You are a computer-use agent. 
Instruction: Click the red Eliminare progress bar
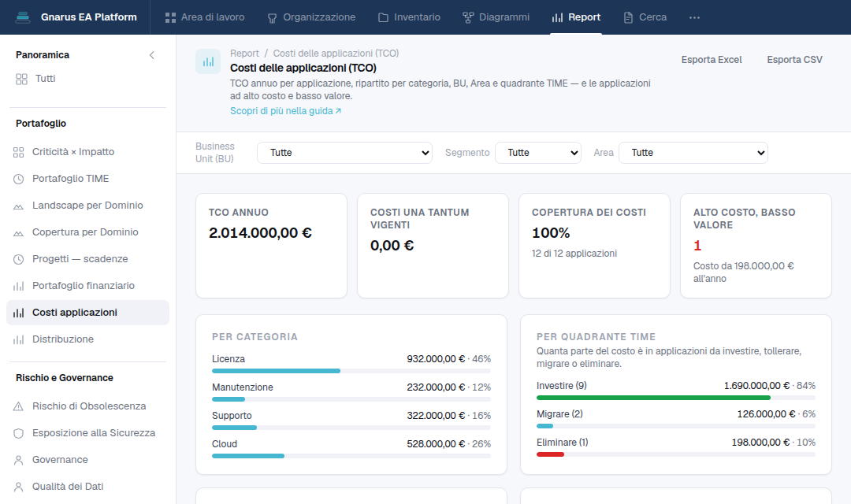[x=550, y=454]
